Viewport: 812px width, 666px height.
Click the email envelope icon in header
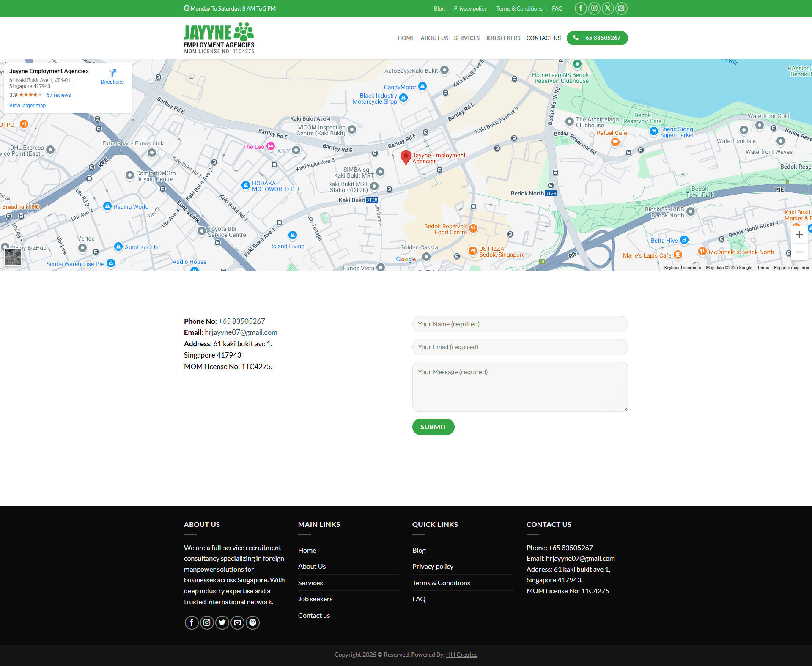tap(621, 8)
